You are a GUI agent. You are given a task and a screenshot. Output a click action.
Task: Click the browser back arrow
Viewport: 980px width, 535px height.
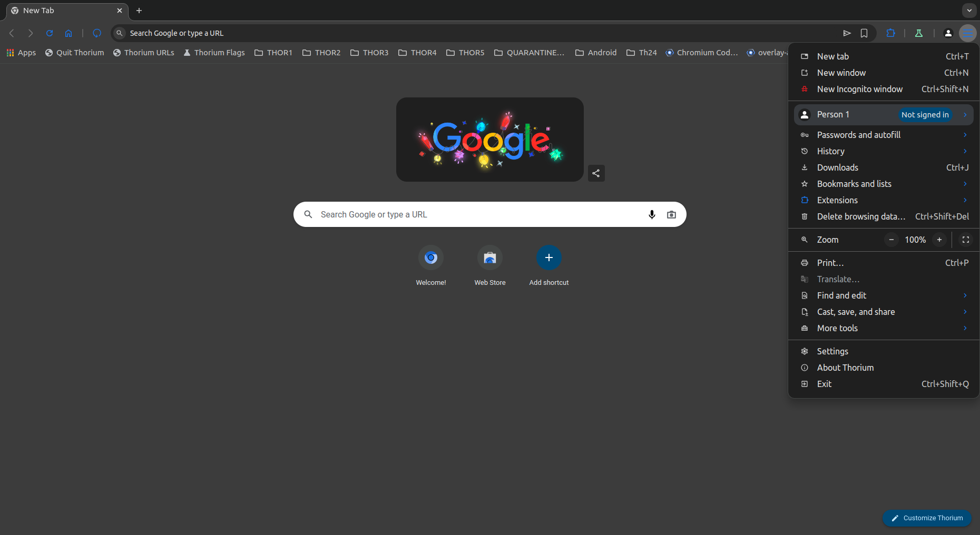12,33
